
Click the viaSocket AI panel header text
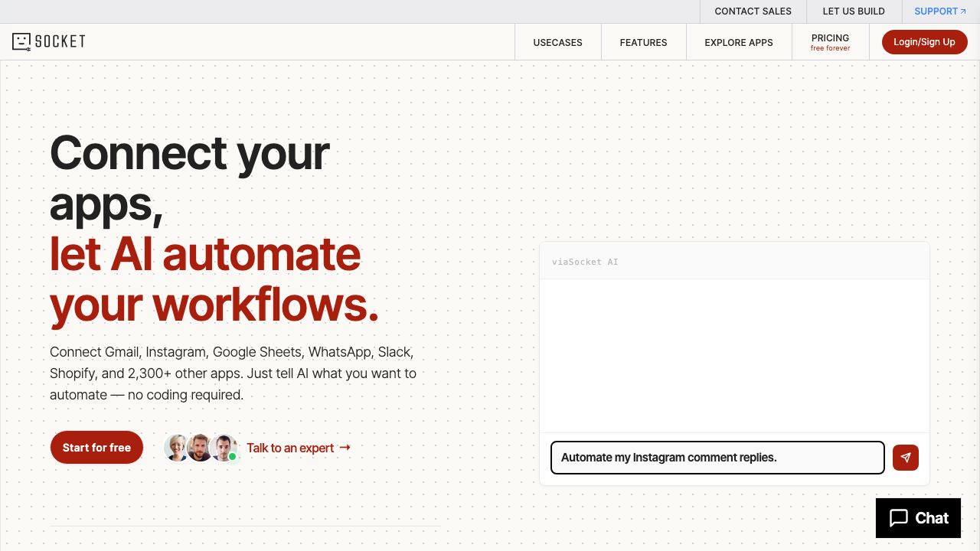585,262
